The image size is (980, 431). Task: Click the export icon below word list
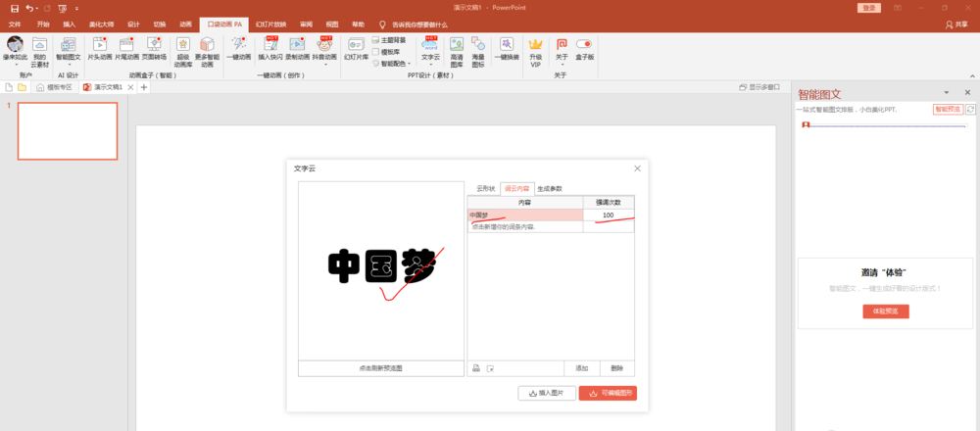point(491,368)
